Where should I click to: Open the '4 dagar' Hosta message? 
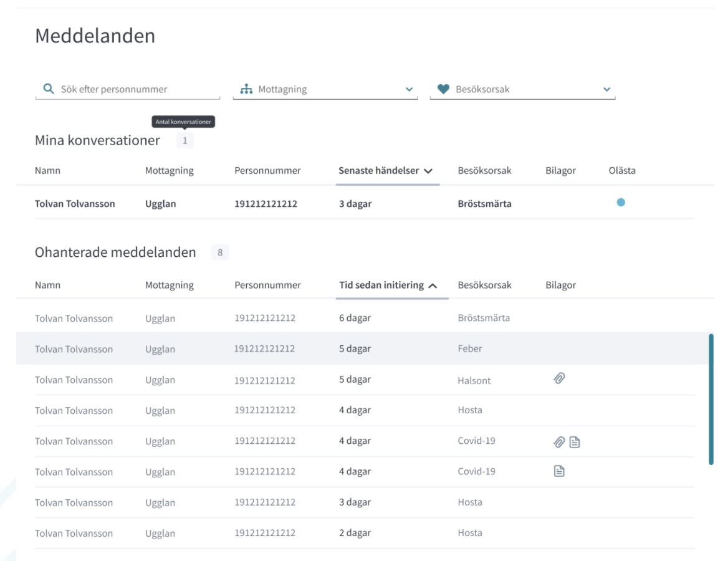click(365, 411)
